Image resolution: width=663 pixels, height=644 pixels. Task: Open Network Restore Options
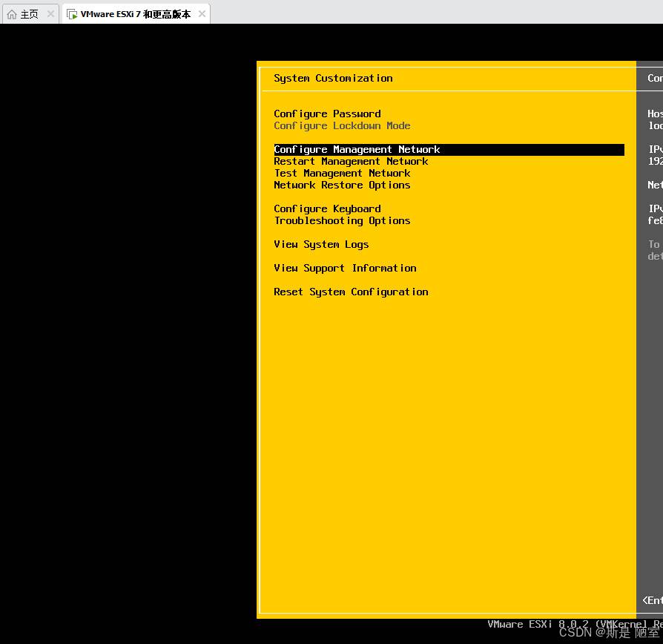(x=342, y=185)
